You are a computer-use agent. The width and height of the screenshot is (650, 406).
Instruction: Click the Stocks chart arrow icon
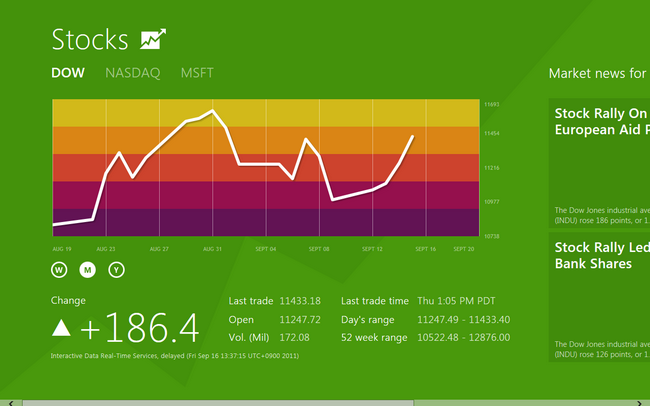coord(153,39)
